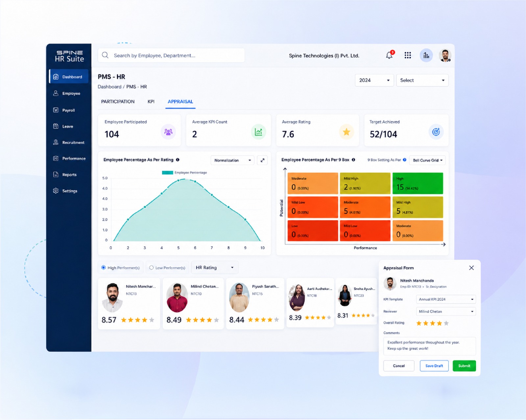Screen dimensions: 526x420
Task: Expand the rating chart to fullscreen
Action: (262, 160)
